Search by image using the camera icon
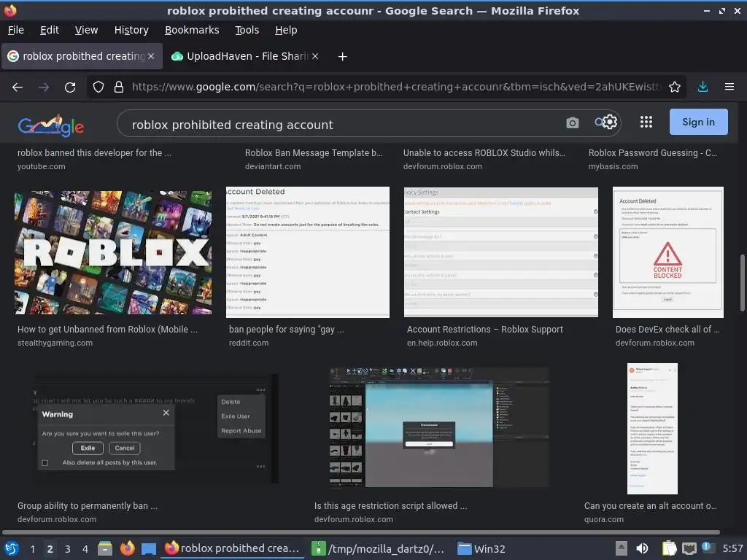The height and width of the screenshot is (560, 747). click(x=572, y=122)
